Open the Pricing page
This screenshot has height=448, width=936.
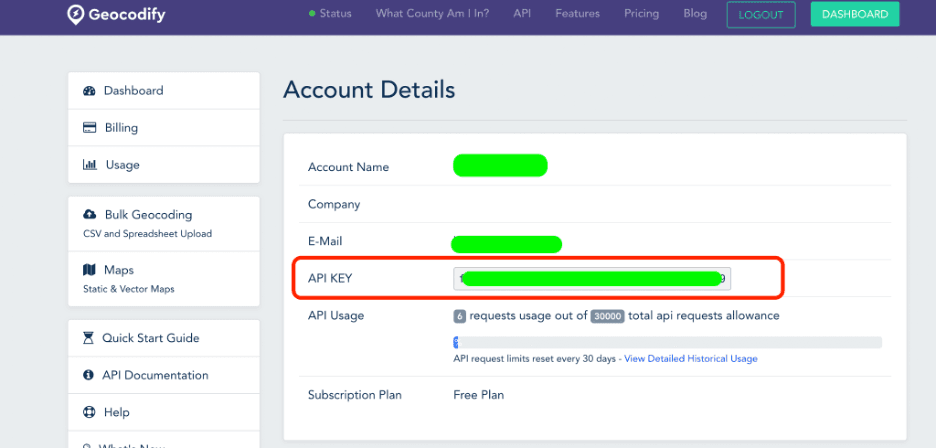tap(641, 14)
